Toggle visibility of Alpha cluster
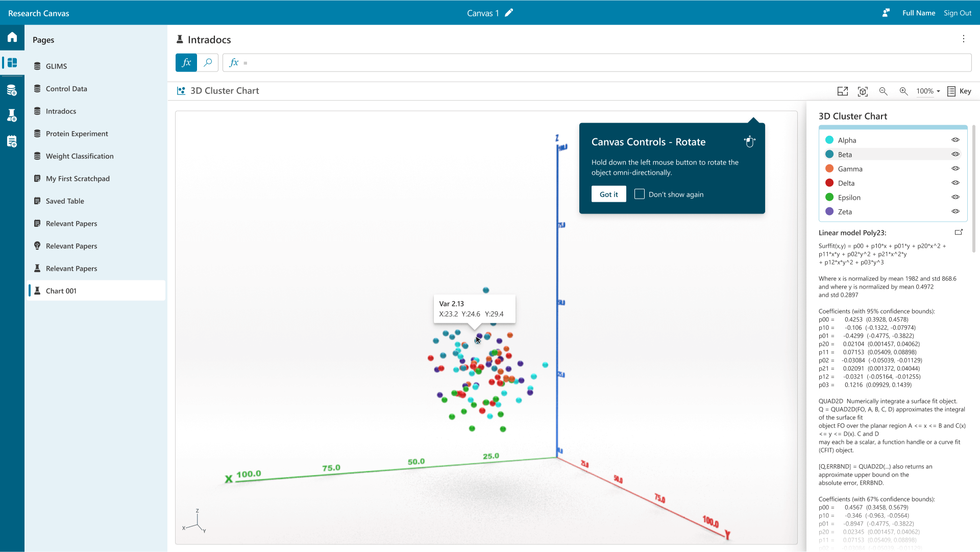This screenshot has width=980, height=552. 955,140
